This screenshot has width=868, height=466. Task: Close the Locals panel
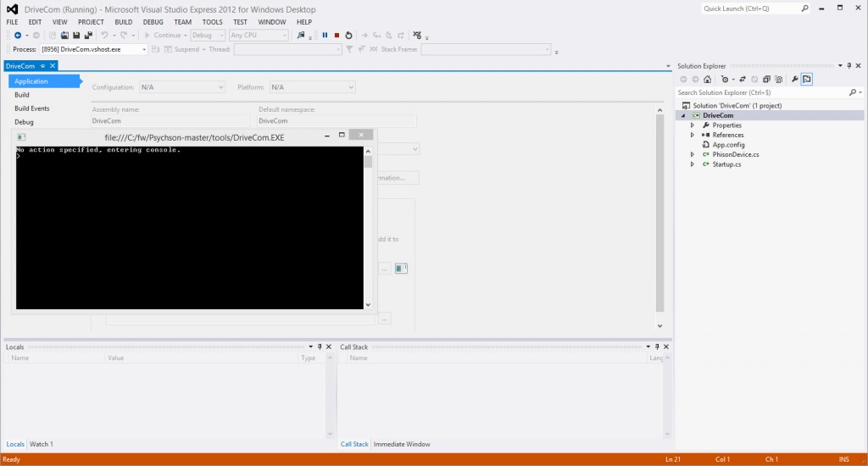[x=329, y=347]
